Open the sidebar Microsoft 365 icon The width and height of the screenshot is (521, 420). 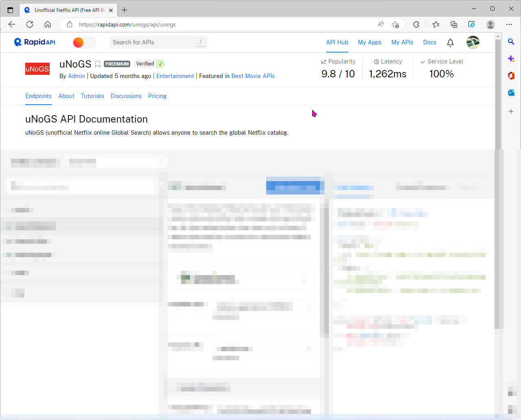511,76
